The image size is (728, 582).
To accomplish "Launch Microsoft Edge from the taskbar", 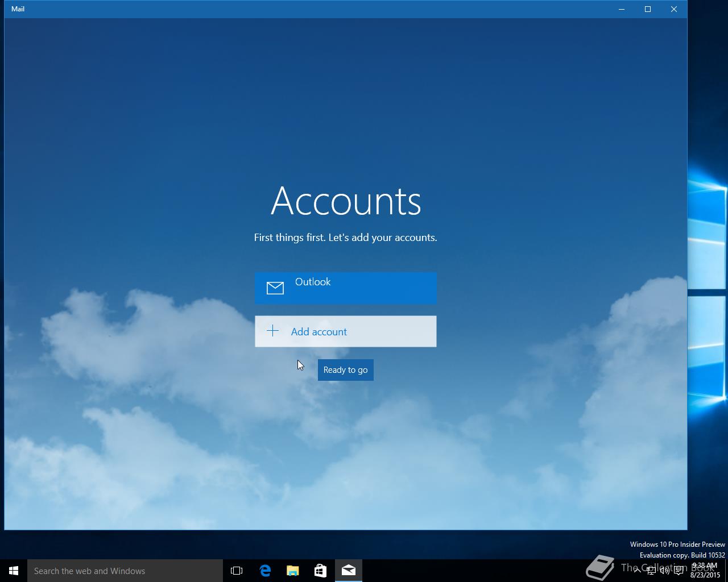I will coord(265,571).
